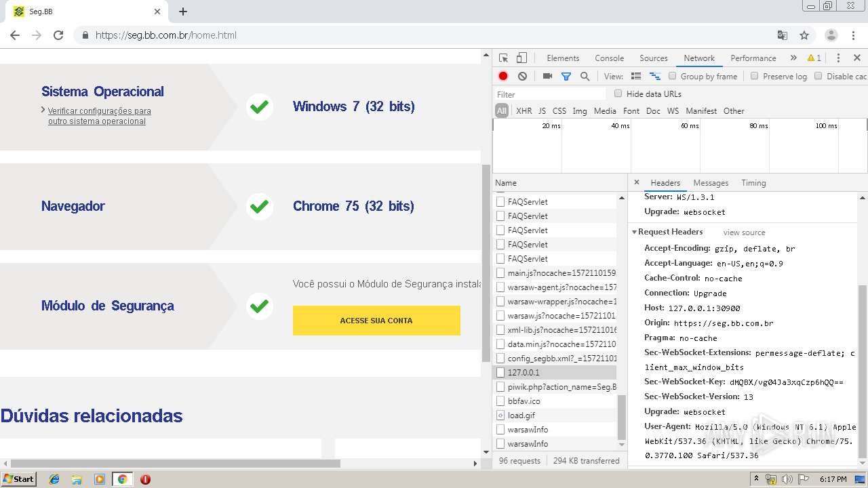Open Internet Explorer from the taskbar

pyautogui.click(x=54, y=479)
